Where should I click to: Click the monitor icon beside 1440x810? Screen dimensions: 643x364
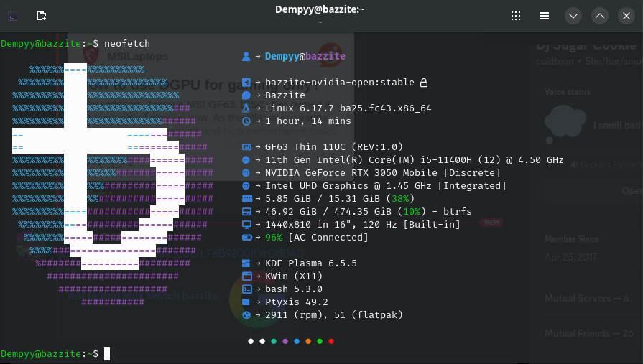pyautogui.click(x=246, y=225)
